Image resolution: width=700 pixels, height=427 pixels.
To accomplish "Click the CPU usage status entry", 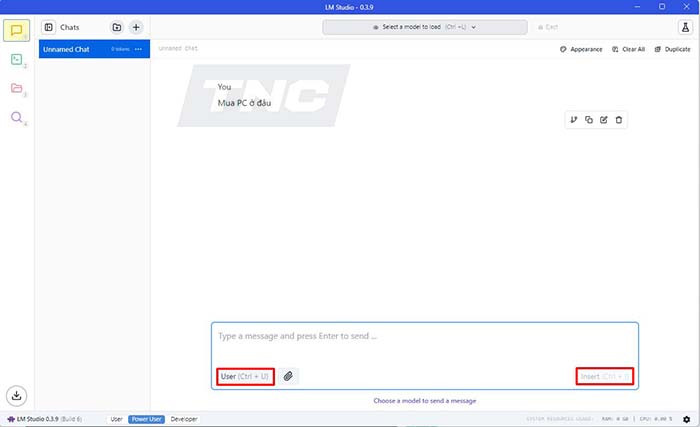I will pyautogui.click(x=656, y=419).
